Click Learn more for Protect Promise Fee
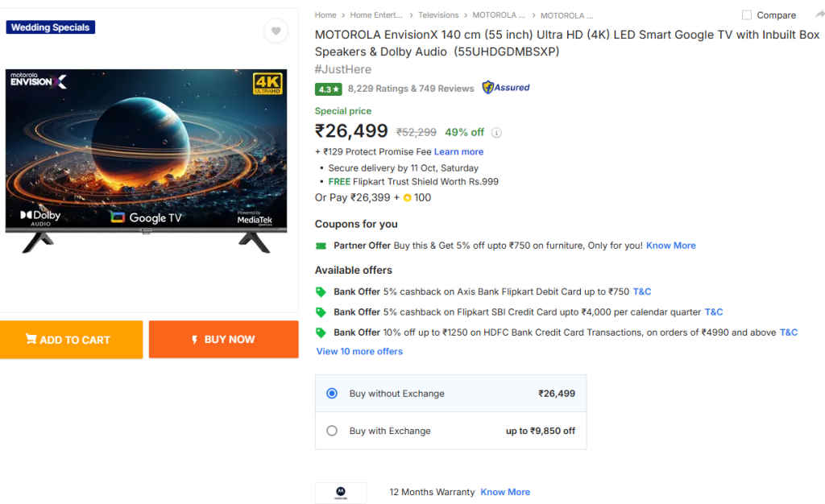825x504 pixels. 458,151
